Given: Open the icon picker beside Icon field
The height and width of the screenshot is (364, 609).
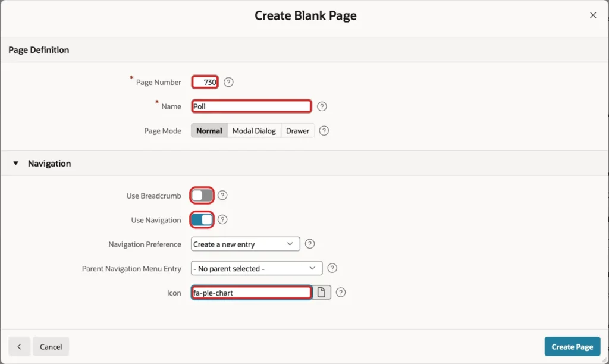Looking at the screenshot, I should (x=321, y=293).
